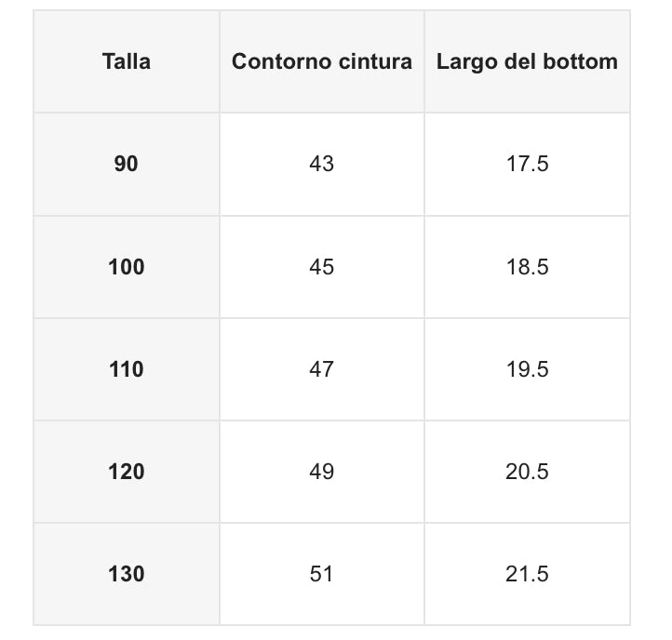Click waist value 43

(x=321, y=165)
